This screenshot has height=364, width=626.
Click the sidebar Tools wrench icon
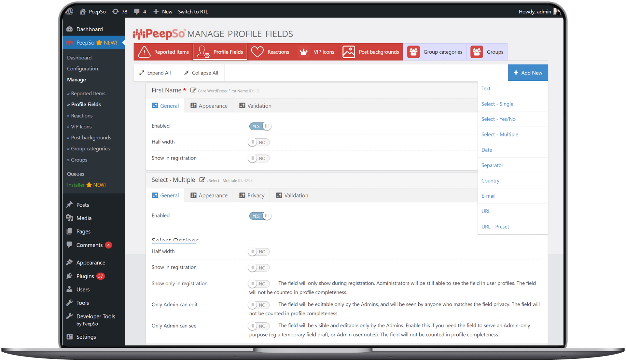[x=69, y=302]
